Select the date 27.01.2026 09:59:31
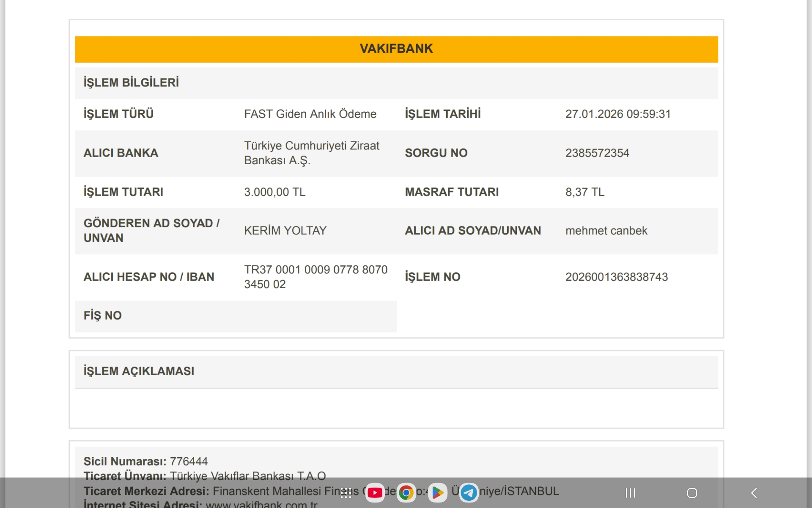The width and height of the screenshot is (812, 508). tap(618, 114)
